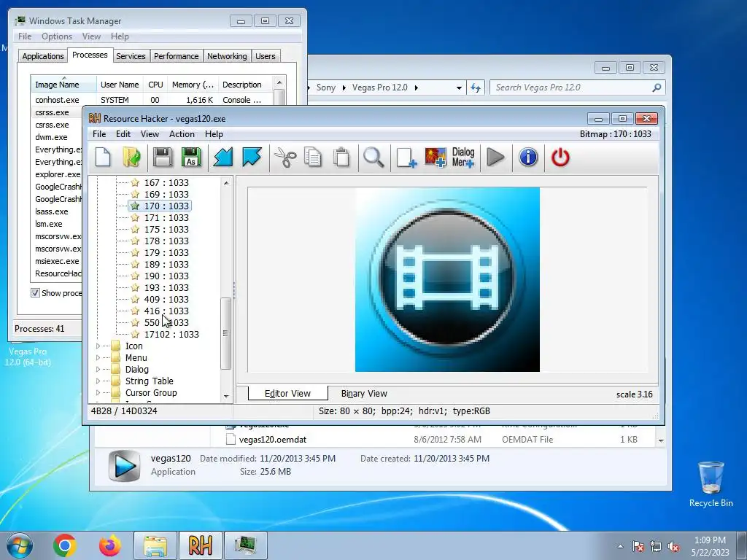This screenshot has width=747, height=560.
Task: Open the File menu in Resource Hacker
Action: coord(99,134)
